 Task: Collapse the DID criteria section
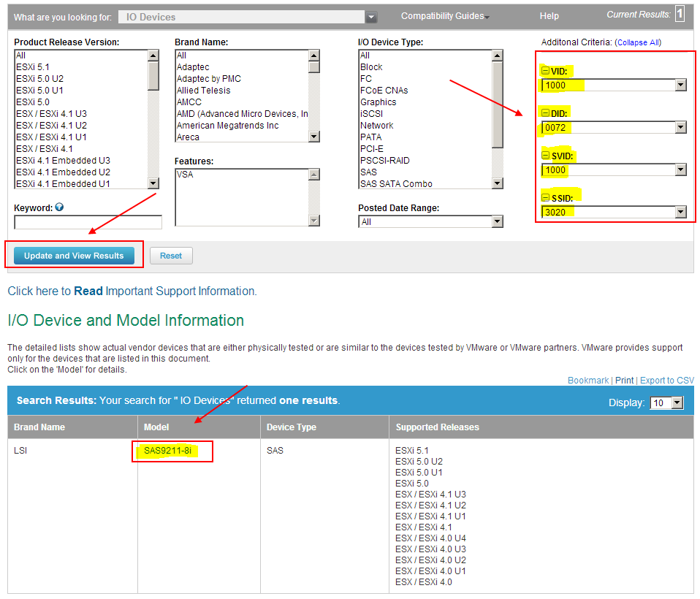point(545,113)
